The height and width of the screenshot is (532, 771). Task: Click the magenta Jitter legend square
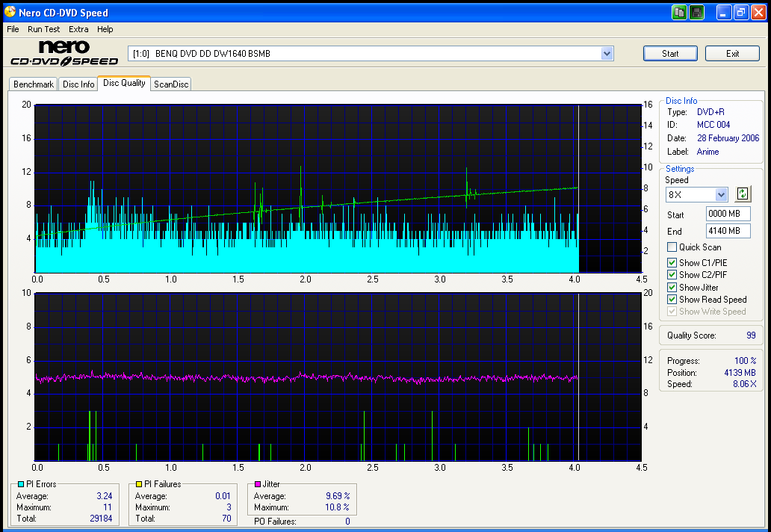tap(258, 484)
